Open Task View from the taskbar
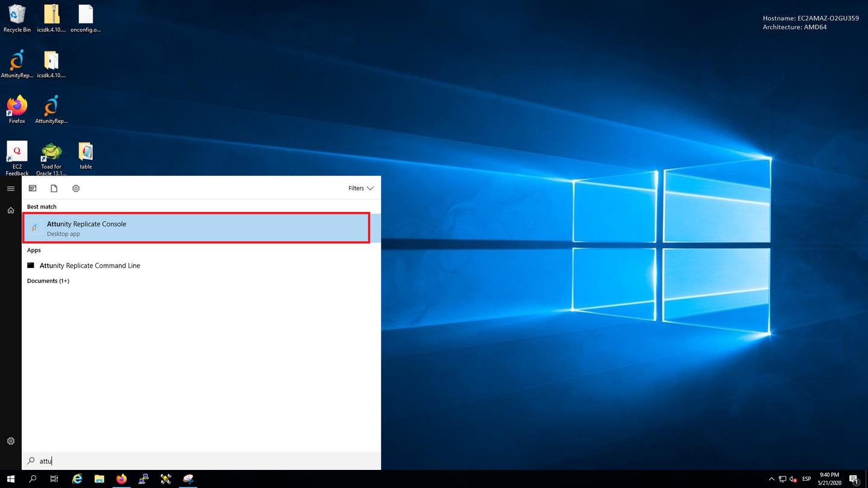The image size is (868, 488). 54,479
